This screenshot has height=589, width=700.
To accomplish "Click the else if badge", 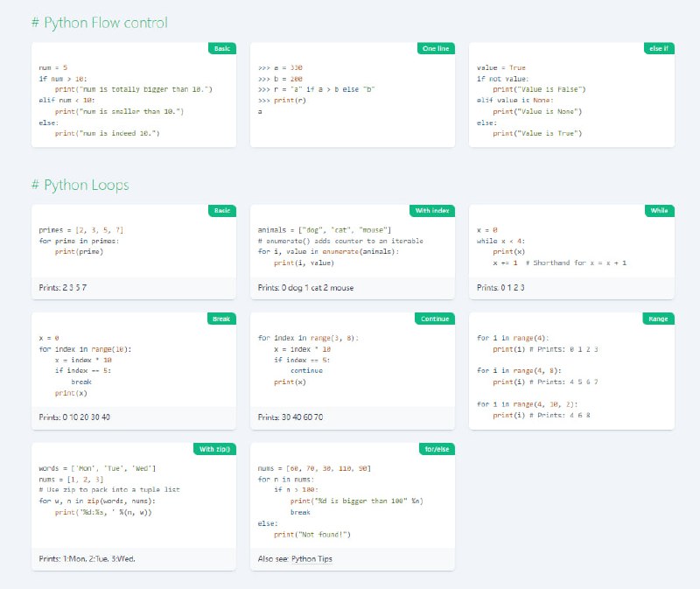I will tap(659, 49).
